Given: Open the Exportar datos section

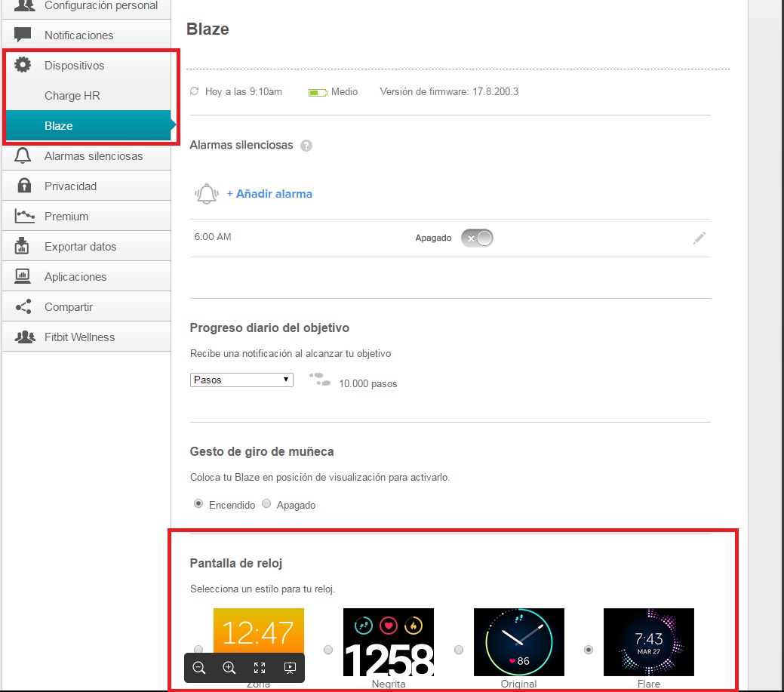Looking at the screenshot, I should tap(87, 246).
